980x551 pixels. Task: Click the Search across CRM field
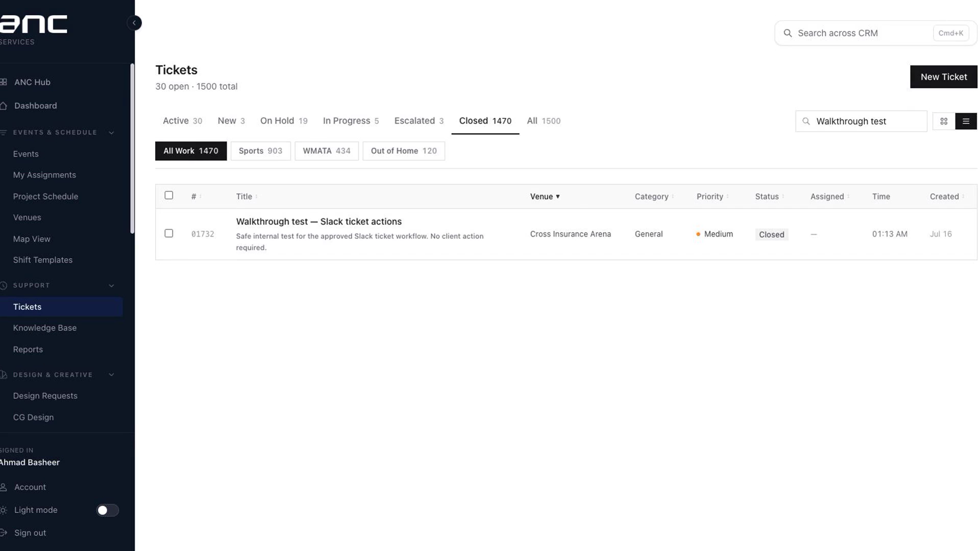(875, 33)
